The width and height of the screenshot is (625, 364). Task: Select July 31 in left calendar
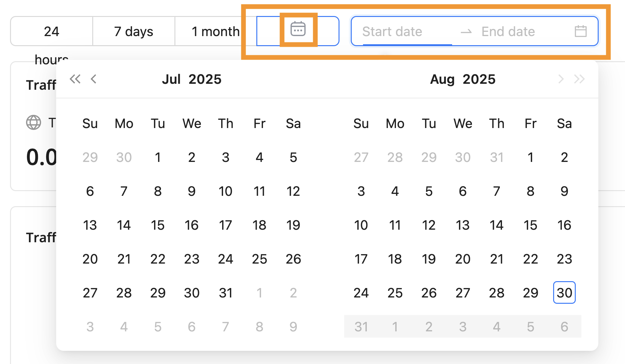226,293
